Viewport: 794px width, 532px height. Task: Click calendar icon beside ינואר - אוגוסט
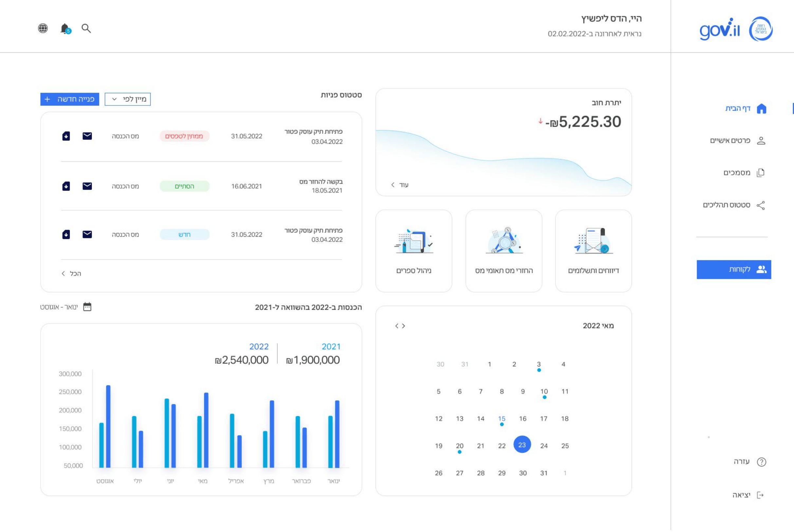pos(87,307)
